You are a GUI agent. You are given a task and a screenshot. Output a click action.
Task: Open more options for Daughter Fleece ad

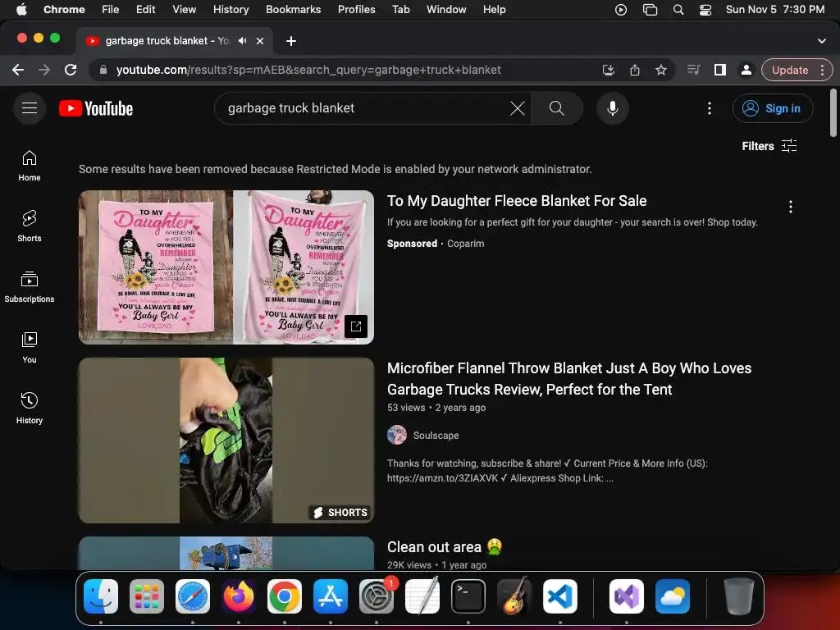790,207
